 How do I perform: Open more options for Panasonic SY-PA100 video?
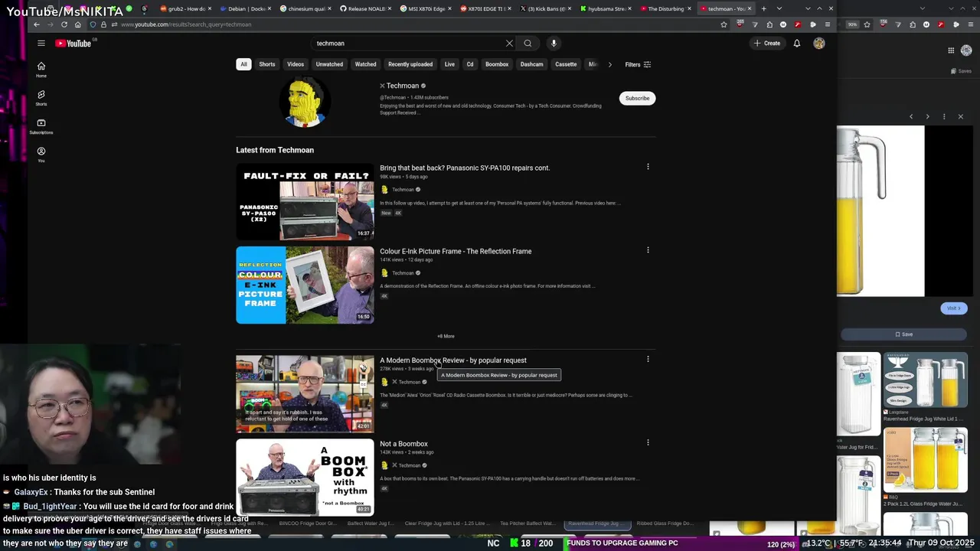click(648, 167)
